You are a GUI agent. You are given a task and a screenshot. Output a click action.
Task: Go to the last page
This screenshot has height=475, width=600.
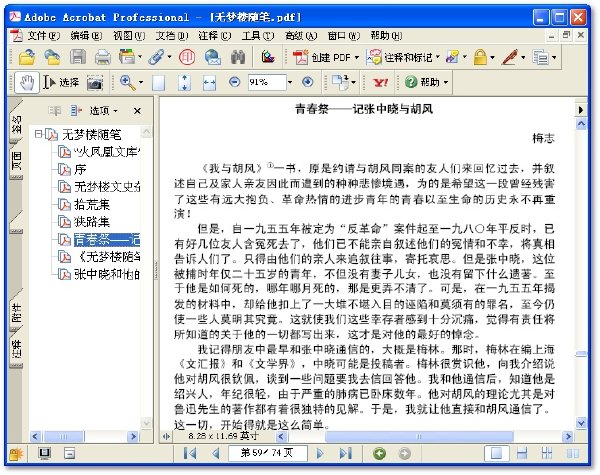(346, 453)
